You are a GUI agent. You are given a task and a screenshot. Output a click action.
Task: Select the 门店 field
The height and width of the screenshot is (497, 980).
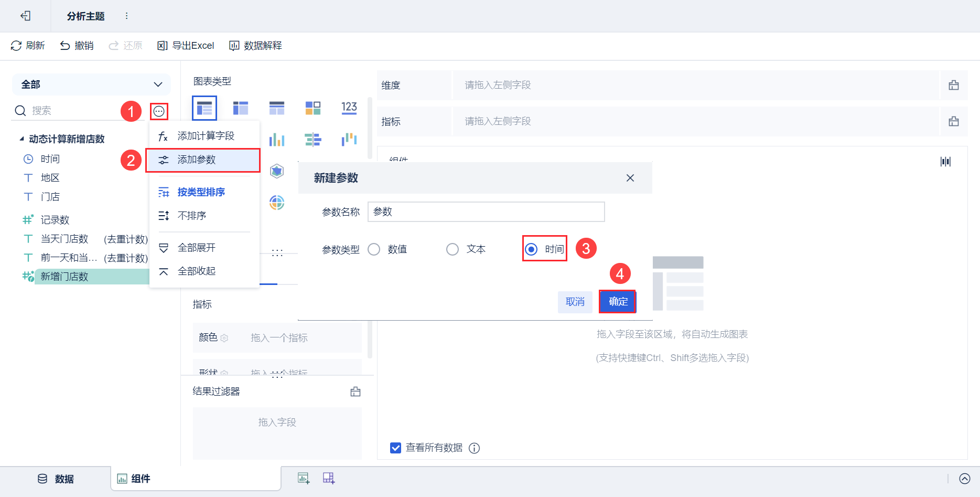[50, 197]
